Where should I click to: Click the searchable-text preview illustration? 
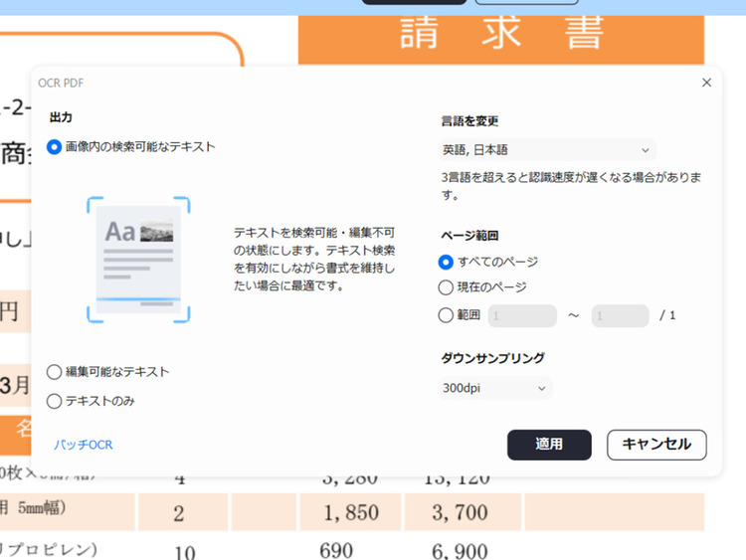pyautogui.click(x=138, y=260)
